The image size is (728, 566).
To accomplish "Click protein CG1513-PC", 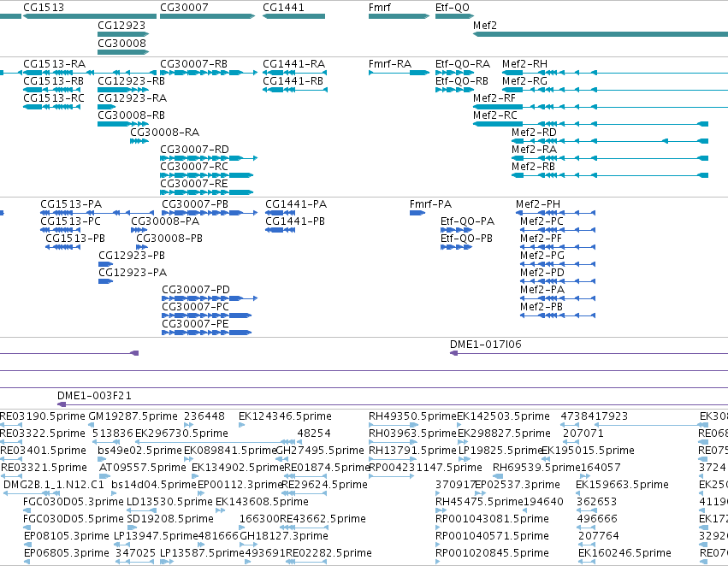I will (70, 221).
